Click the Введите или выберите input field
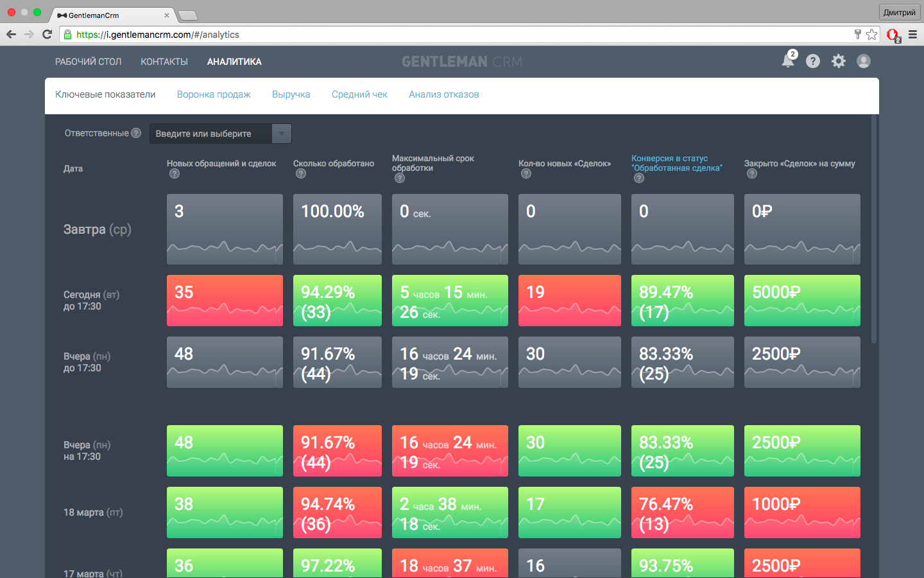The height and width of the screenshot is (578, 924). [x=210, y=134]
